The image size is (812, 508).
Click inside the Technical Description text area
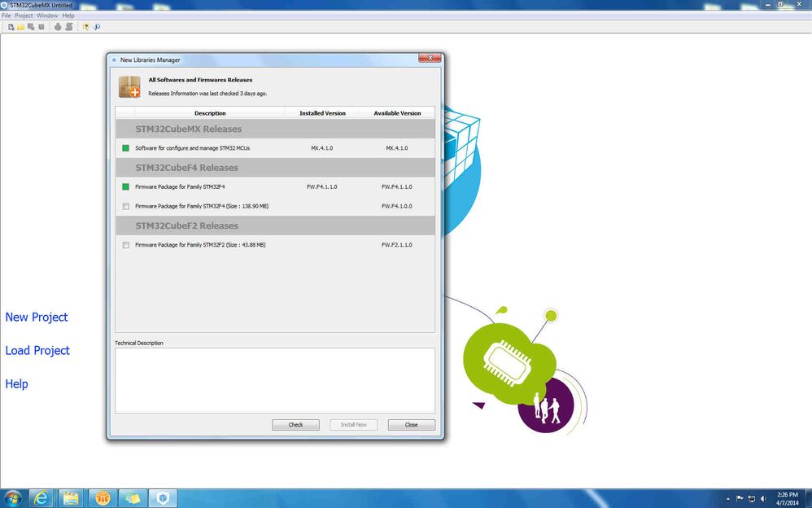pyautogui.click(x=275, y=380)
